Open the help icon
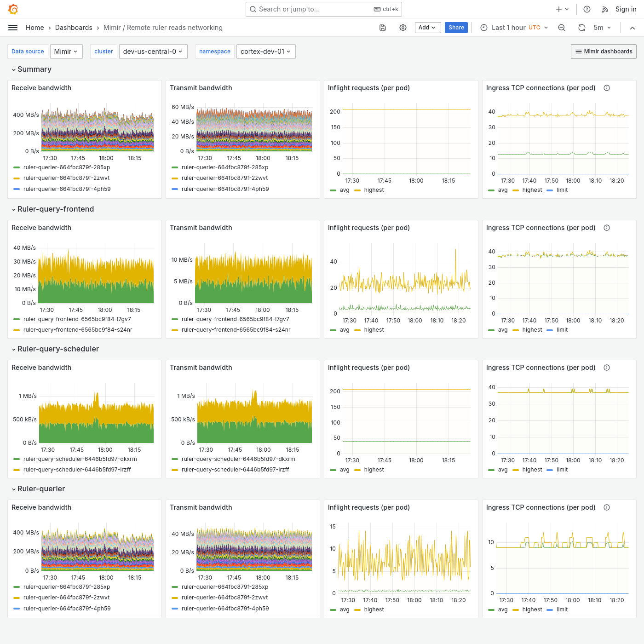This screenshot has height=644, width=644. [586, 9]
